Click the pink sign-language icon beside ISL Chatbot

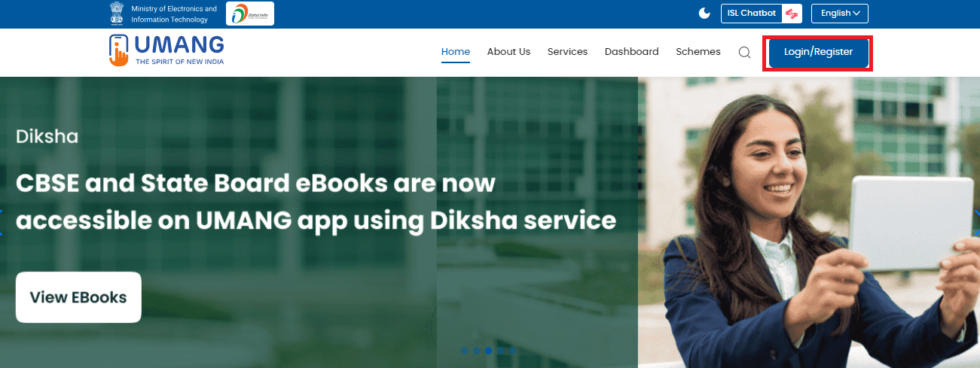tap(791, 14)
